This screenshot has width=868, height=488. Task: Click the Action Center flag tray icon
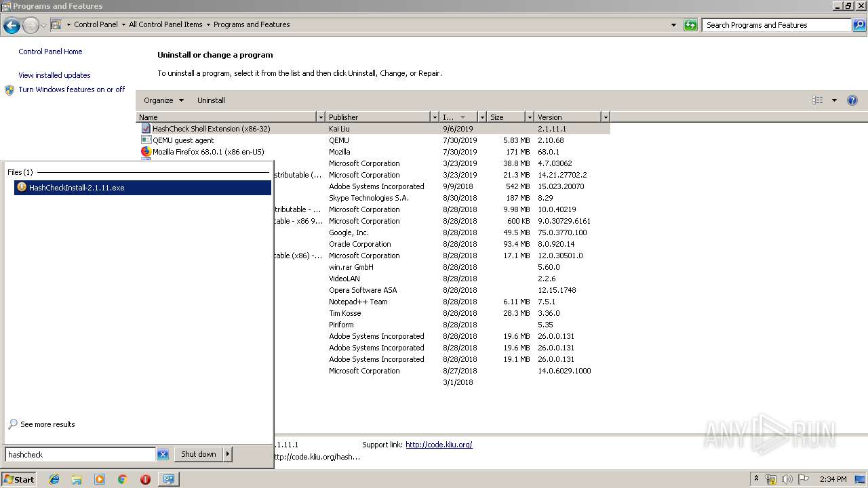pos(804,479)
